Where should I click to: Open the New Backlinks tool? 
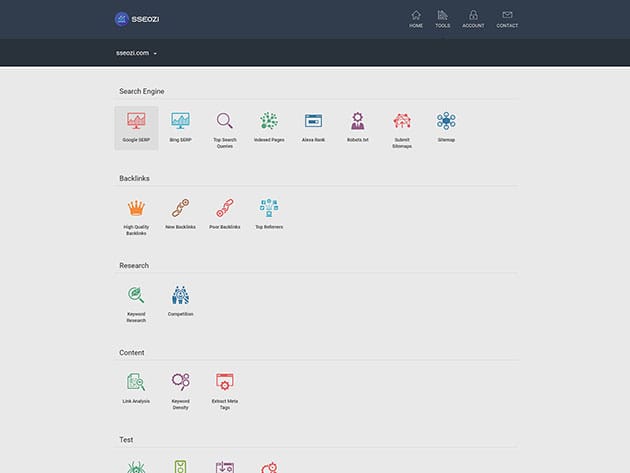point(180,214)
